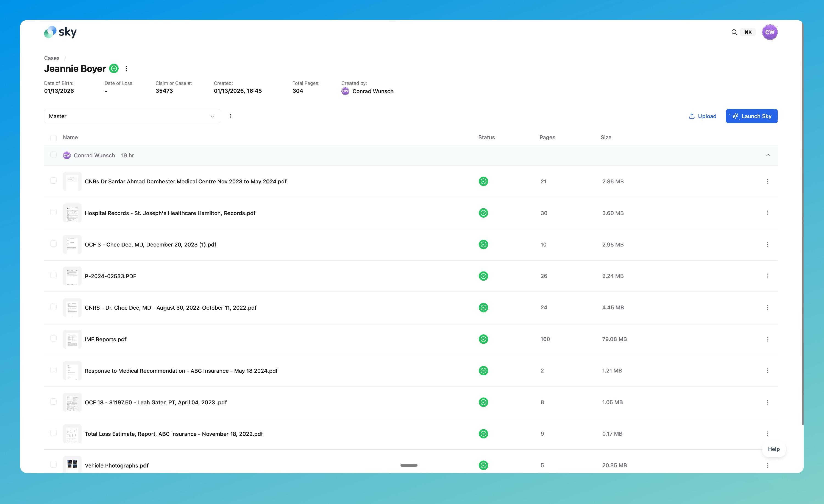
Task: Open search with the magnifier icon
Action: [x=734, y=32]
